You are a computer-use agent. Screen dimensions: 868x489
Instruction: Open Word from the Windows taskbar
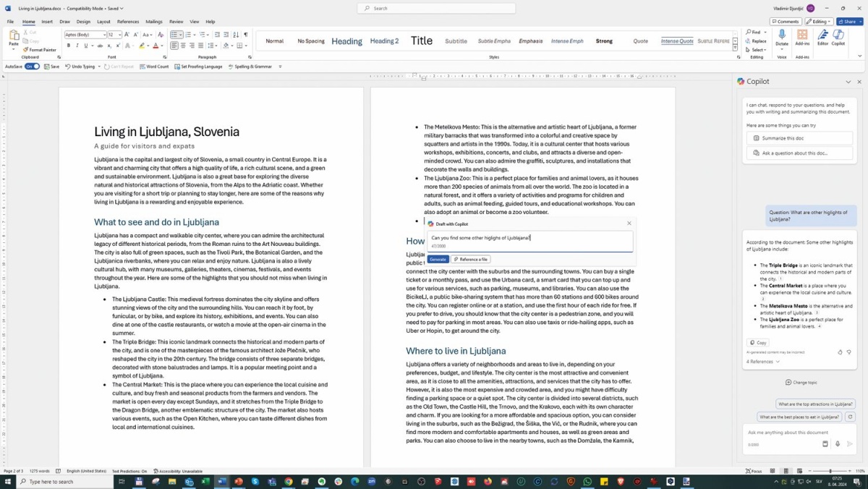pyautogui.click(x=222, y=482)
